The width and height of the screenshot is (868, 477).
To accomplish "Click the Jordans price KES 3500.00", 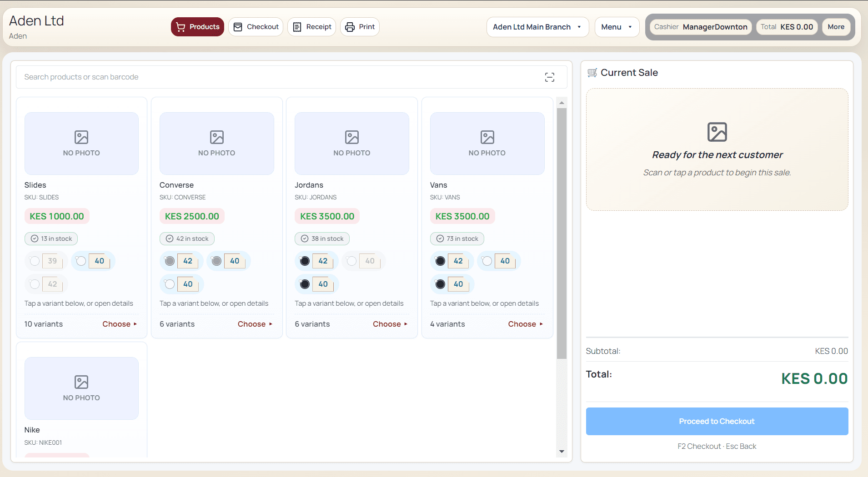I will (x=327, y=216).
